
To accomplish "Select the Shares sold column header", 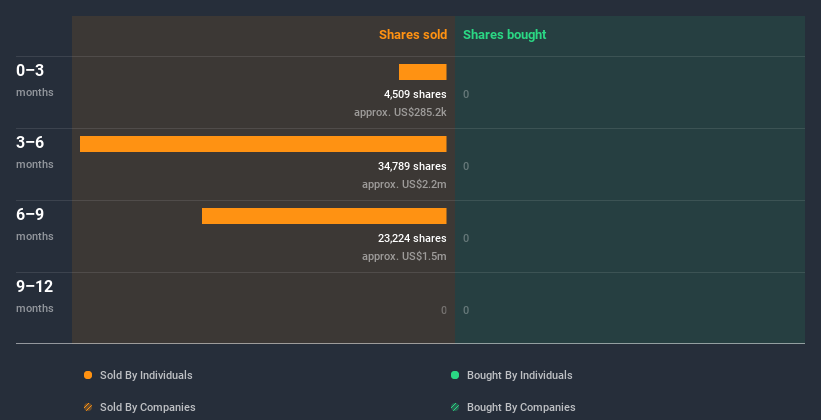I will tap(413, 35).
